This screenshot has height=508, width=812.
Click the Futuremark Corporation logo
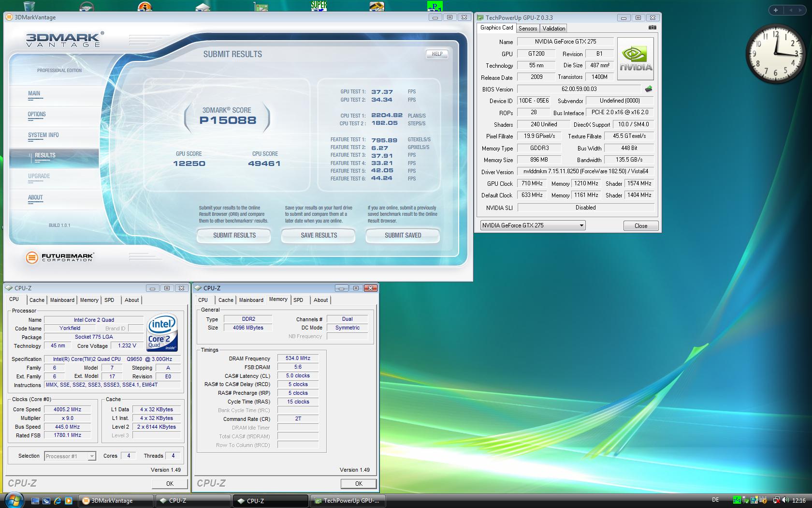click(60, 257)
